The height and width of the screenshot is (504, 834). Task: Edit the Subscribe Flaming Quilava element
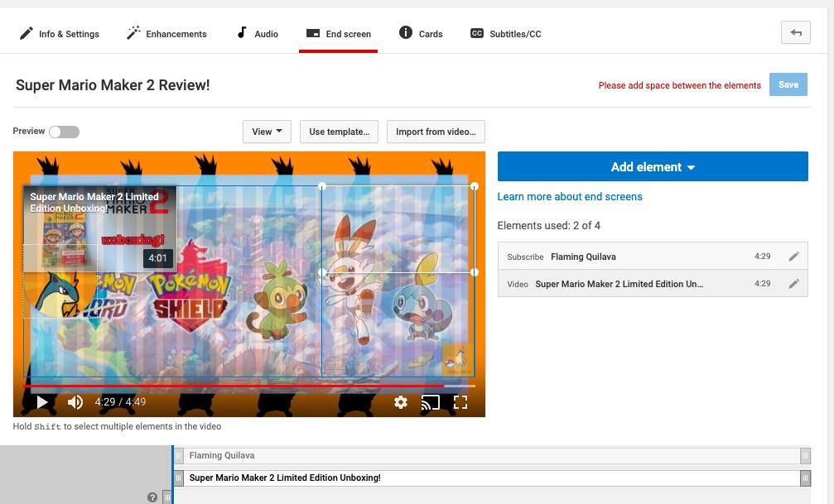tap(793, 257)
